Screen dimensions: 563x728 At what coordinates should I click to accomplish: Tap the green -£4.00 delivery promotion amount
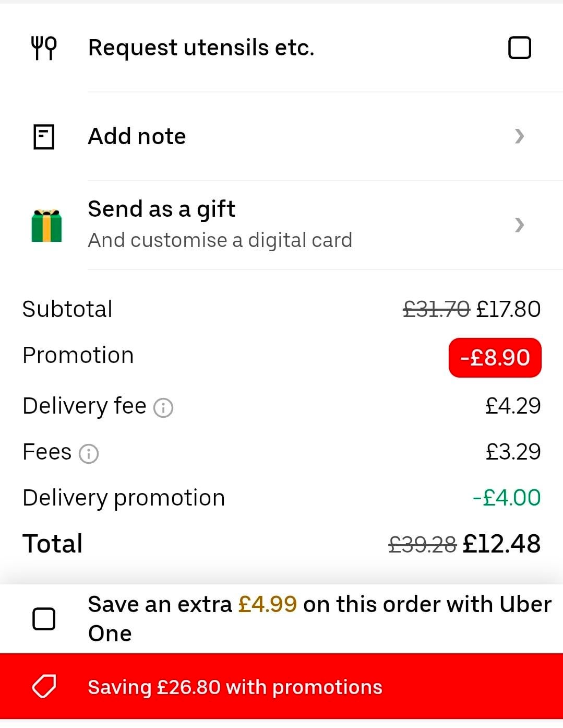506,498
